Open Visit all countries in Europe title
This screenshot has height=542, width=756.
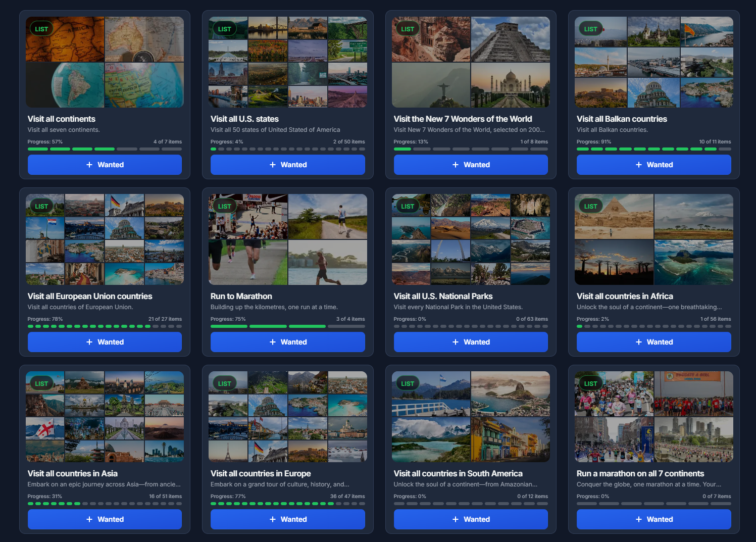click(261, 474)
